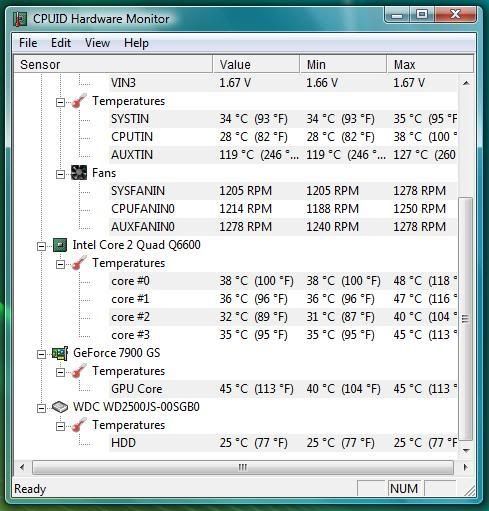Click thermometer icon under GeForce 7900 GS
Screen dimensions: 489x511
point(79,371)
